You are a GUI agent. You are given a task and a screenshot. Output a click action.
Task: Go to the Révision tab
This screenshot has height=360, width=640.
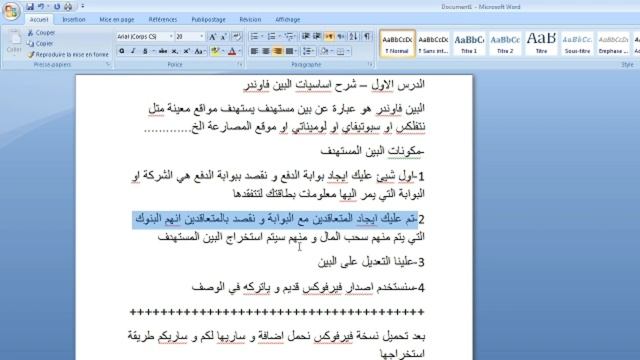(x=250, y=20)
